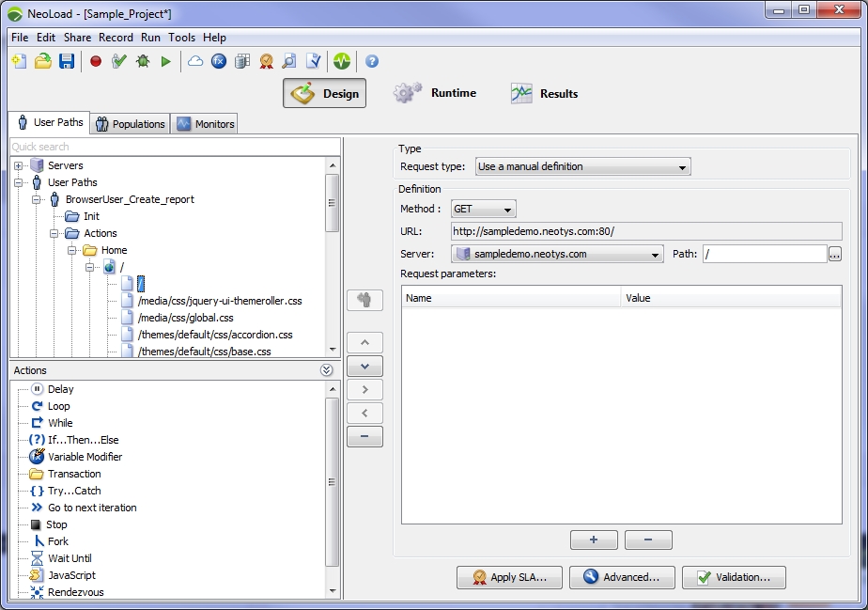Collapse the Home folder in tree
This screenshot has height=610, width=868.
point(72,250)
